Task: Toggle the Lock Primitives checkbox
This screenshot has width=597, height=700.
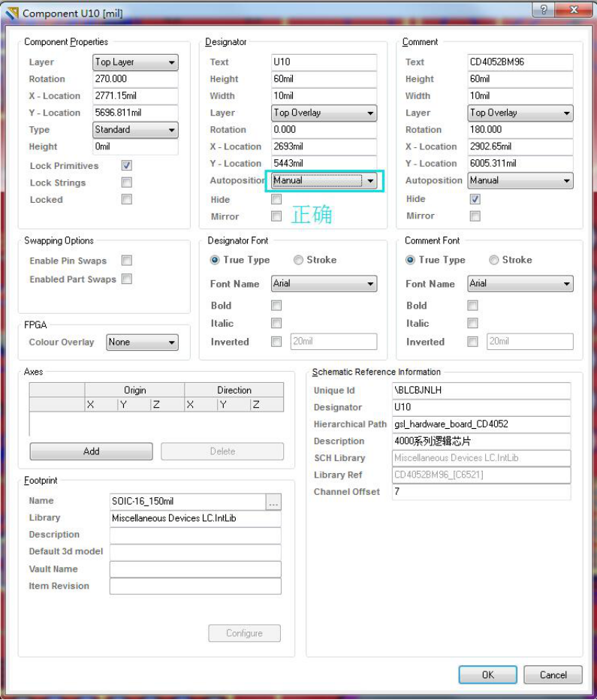Action: point(127,165)
